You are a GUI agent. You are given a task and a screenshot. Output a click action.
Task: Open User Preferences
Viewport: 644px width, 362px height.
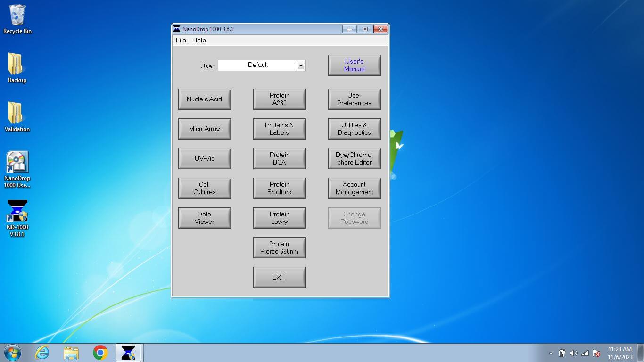pyautogui.click(x=355, y=99)
